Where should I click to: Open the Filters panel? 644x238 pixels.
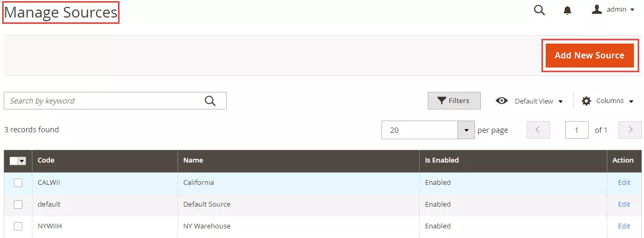[x=454, y=101]
